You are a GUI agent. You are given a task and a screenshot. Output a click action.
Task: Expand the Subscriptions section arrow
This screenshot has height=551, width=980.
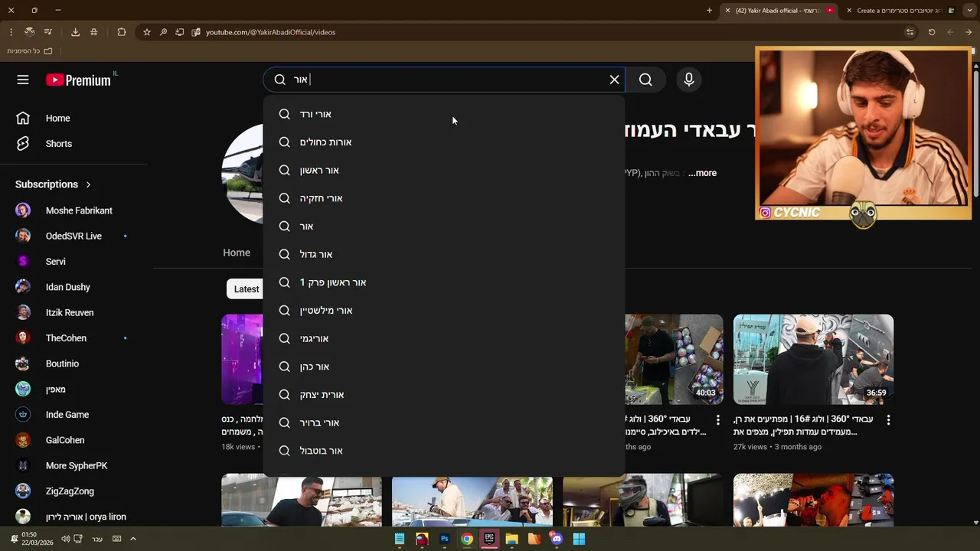point(88,184)
